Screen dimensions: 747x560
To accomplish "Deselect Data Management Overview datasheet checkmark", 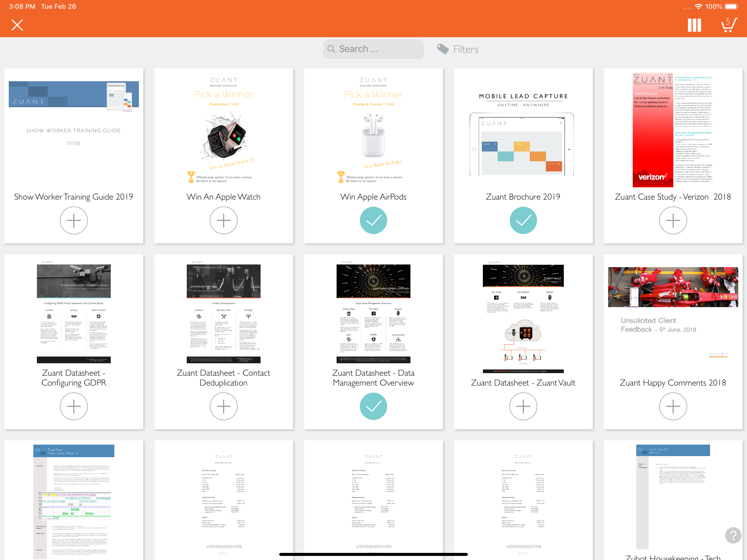I will coord(373,406).
